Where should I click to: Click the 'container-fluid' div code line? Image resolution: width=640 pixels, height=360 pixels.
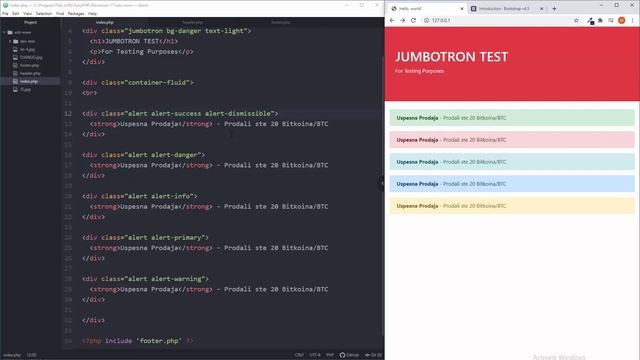(138, 82)
